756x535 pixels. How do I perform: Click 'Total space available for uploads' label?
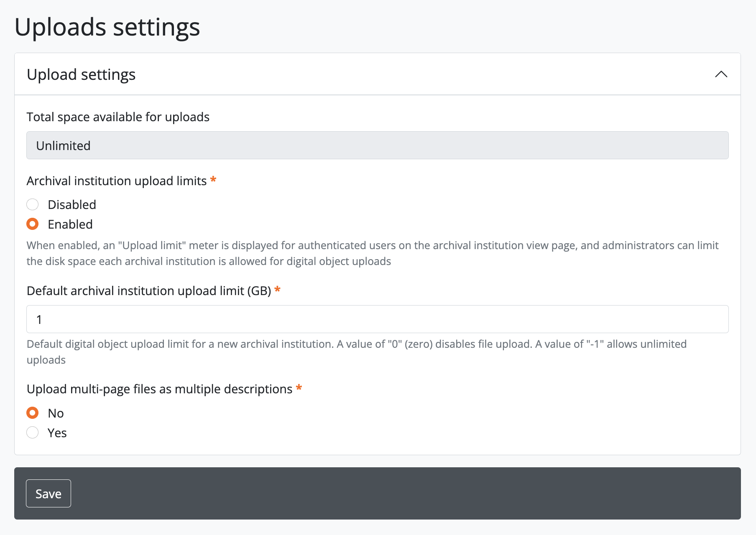[118, 117]
